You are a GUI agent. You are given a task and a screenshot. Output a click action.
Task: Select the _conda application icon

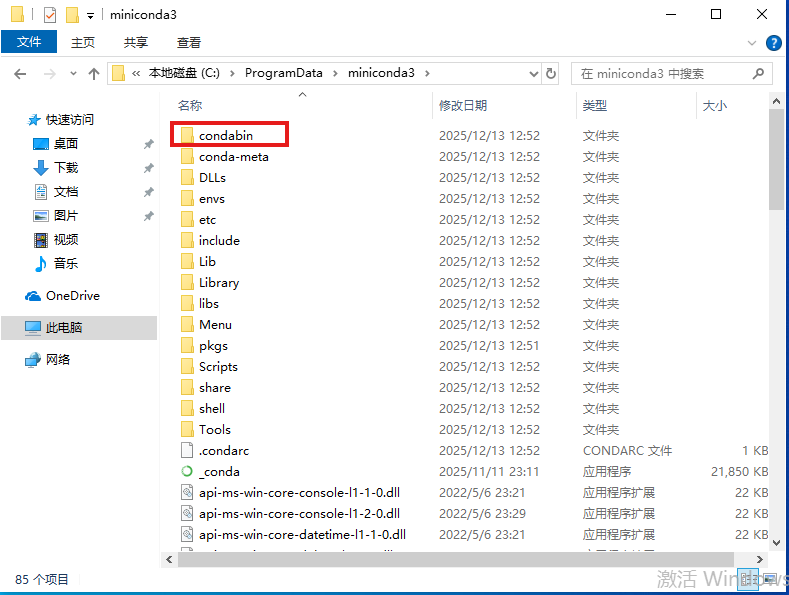[x=186, y=471]
